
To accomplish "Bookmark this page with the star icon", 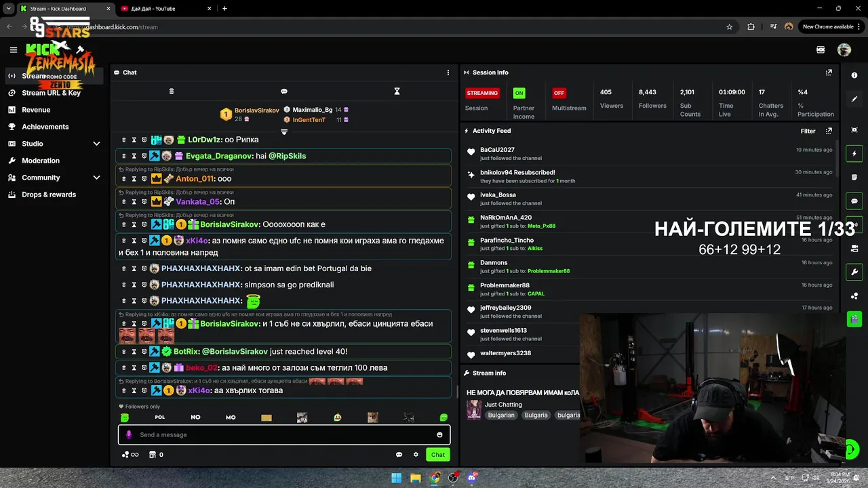I will [730, 27].
